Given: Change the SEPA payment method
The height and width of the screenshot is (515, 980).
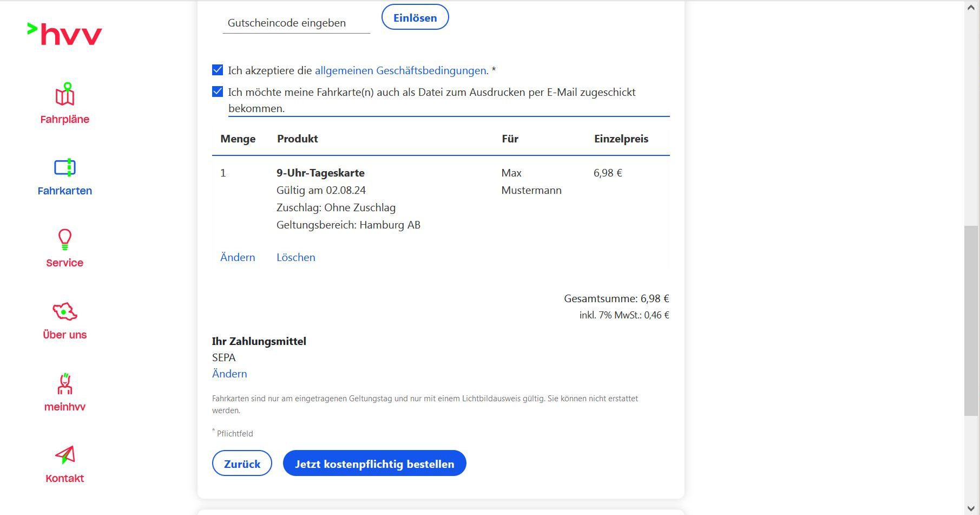Looking at the screenshot, I should tap(229, 374).
